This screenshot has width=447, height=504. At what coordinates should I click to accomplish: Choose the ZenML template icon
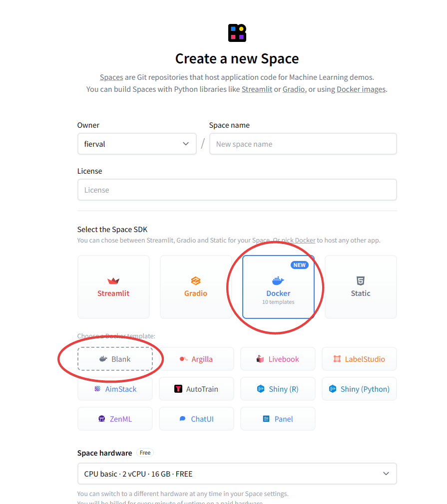(x=101, y=419)
